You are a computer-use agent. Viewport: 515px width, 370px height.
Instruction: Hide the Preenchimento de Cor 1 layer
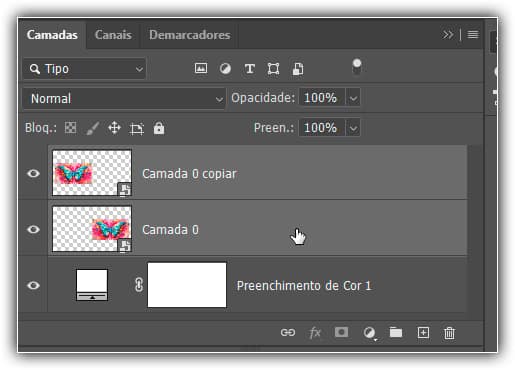pyautogui.click(x=33, y=285)
